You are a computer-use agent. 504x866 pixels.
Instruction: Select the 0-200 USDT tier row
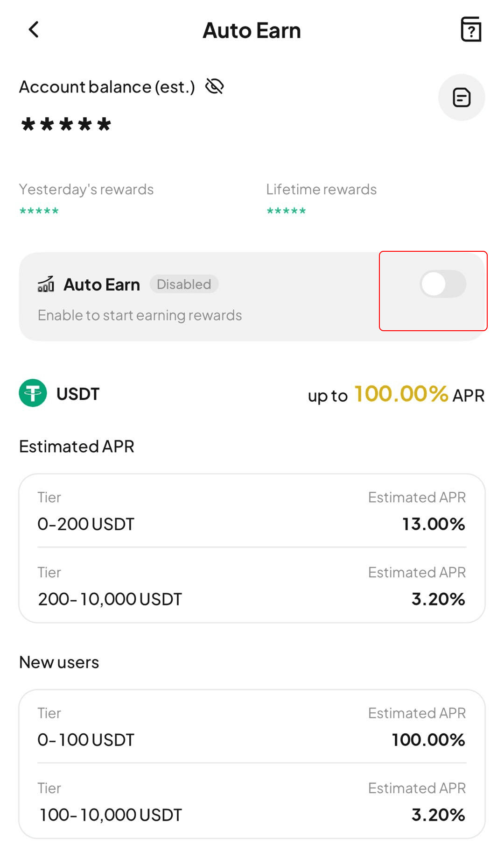(x=252, y=511)
